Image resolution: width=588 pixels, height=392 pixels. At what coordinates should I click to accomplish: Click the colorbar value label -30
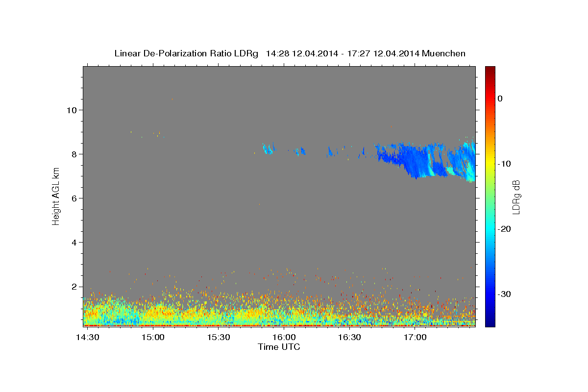[x=505, y=294]
